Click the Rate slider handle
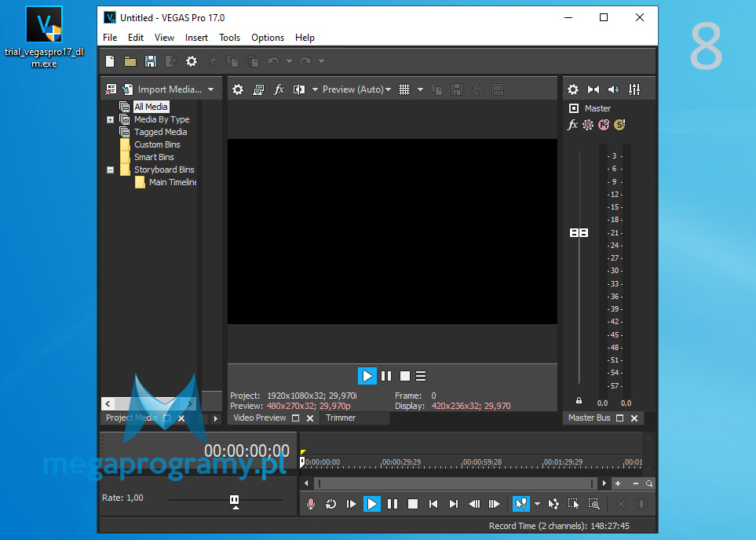The width and height of the screenshot is (756, 540). 234,501
